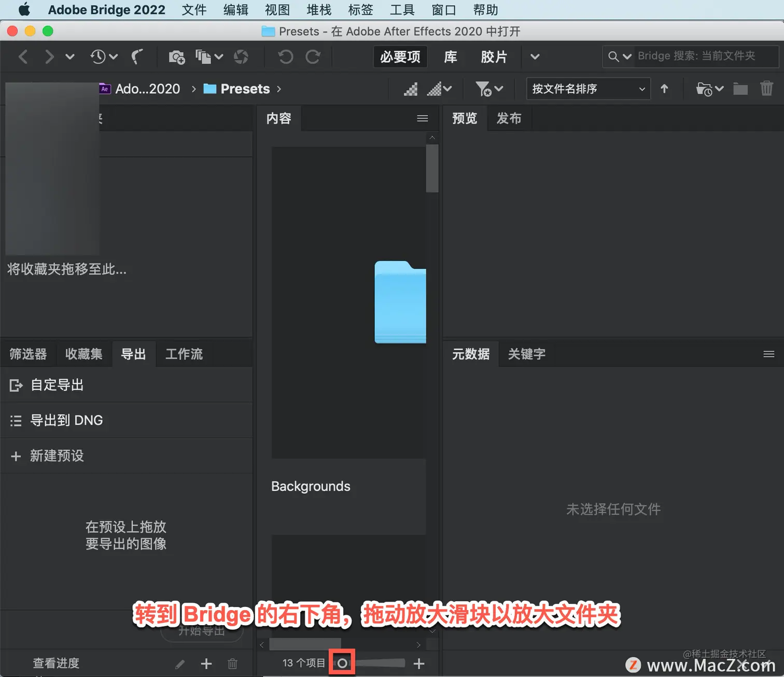
Task: Click the content scrollbar up arrow
Action: tap(432, 137)
